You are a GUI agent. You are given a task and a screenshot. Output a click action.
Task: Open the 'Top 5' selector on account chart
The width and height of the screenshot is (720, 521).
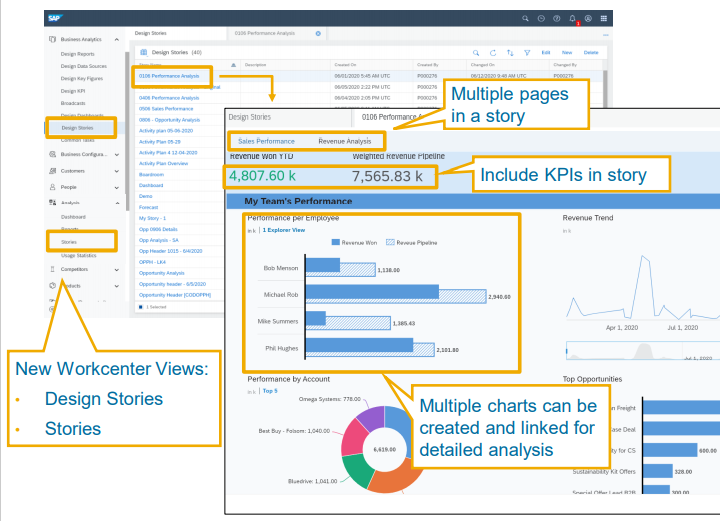pyautogui.click(x=270, y=391)
